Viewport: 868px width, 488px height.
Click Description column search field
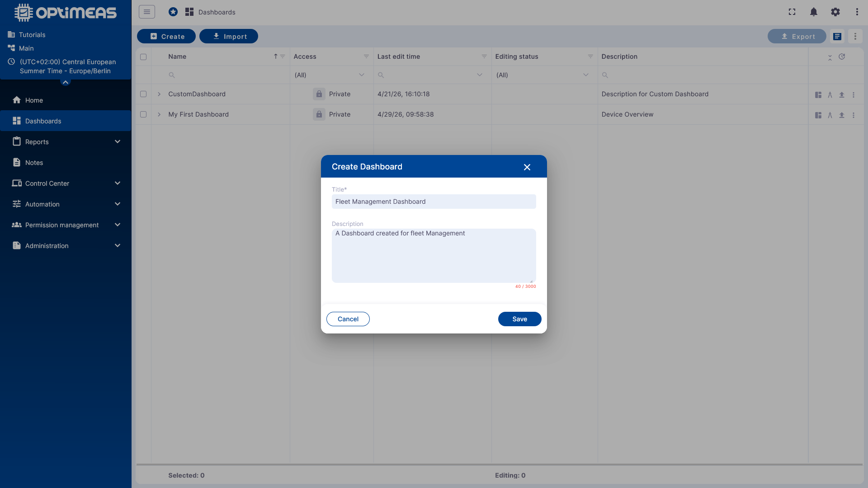pos(703,75)
